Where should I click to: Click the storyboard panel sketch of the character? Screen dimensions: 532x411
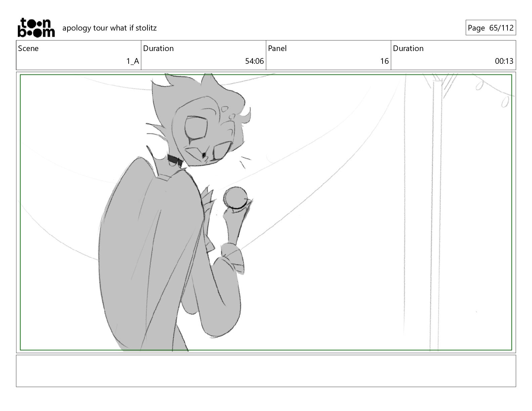coord(266,212)
